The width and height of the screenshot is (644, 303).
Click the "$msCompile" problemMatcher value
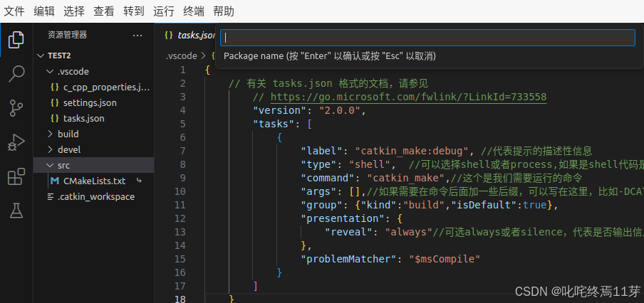pos(445,259)
